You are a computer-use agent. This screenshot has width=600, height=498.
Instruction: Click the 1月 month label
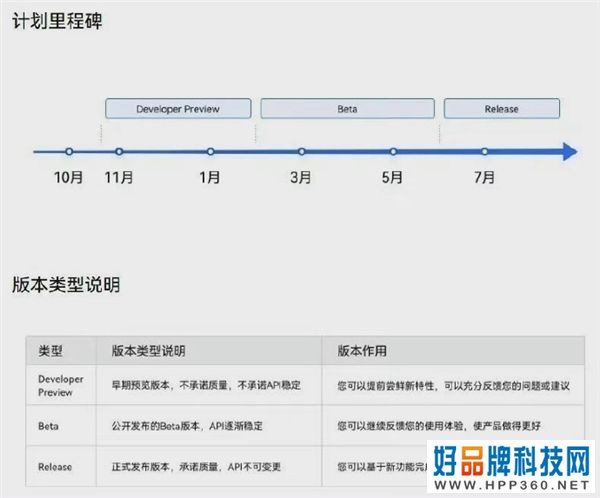(x=210, y=177)
